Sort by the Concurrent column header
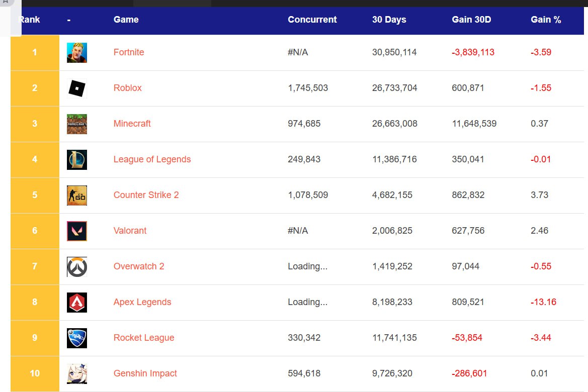The image size is (588, 392). (x=312, y=20)
